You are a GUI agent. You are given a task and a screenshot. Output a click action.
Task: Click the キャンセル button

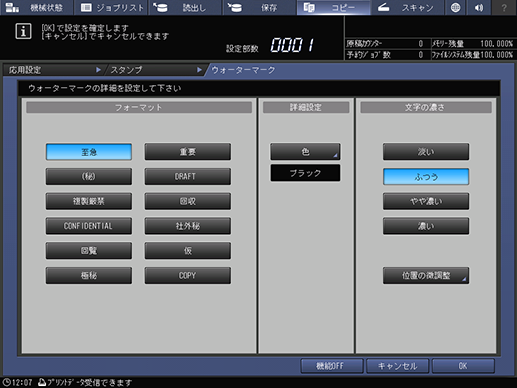coord(397,366)
